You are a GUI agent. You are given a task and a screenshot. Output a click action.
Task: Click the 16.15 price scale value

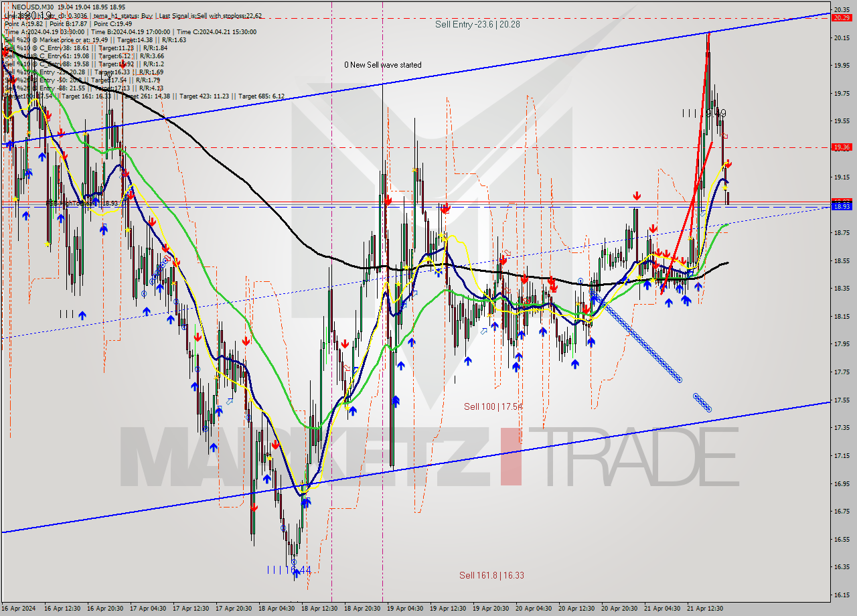coord(842,595)
